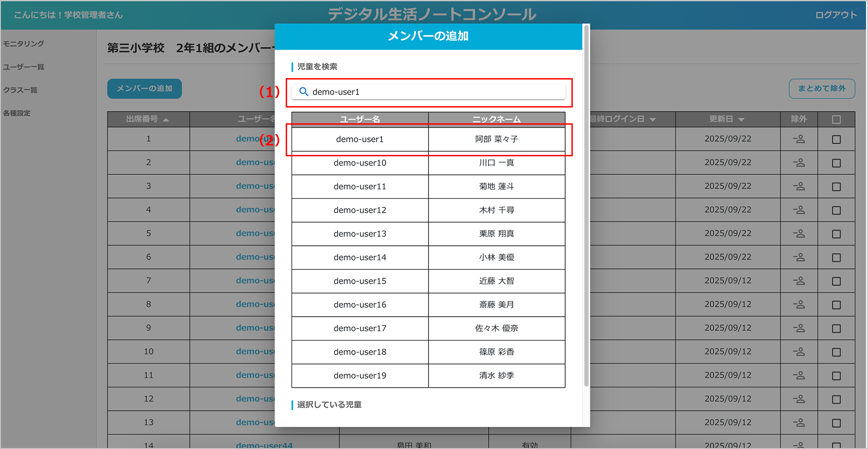The width and height of the screenshot is (868, 449).
Task: Click ログアウト in the header
Action: pyautogui.click(x=836, y=15)
